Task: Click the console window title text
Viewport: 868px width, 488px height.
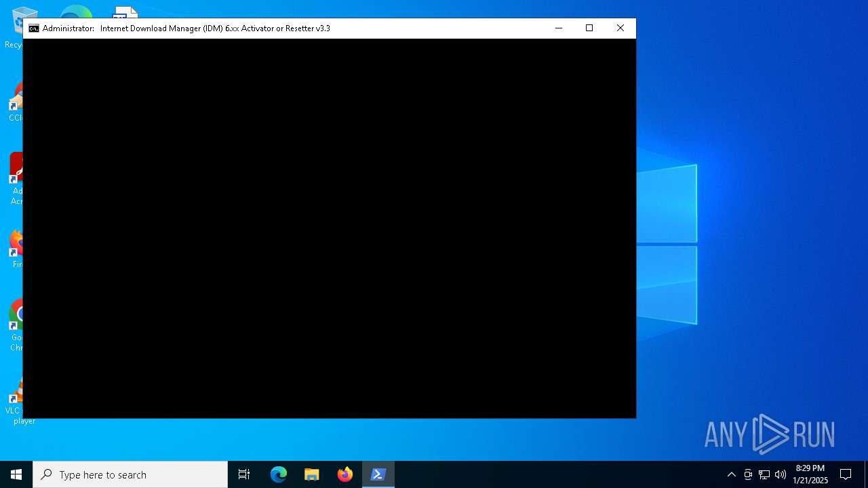Action: point(186,28)
